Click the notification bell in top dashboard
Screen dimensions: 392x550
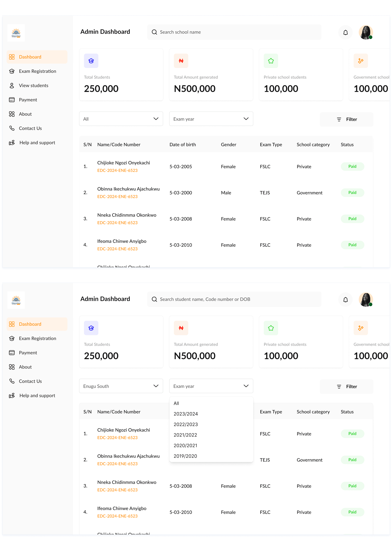click(x=345, y=32)
